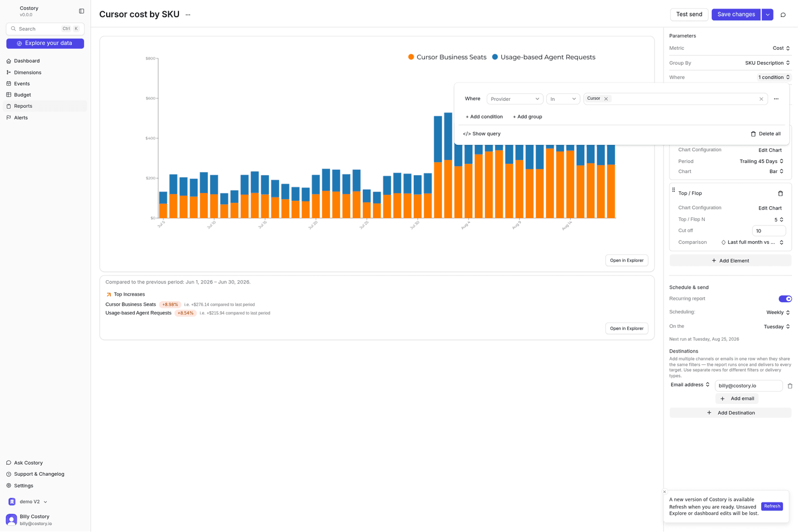Toggle the Recurring report switch
The width and height of the screenshot is (804, 532).
click(x=785, y=299)
